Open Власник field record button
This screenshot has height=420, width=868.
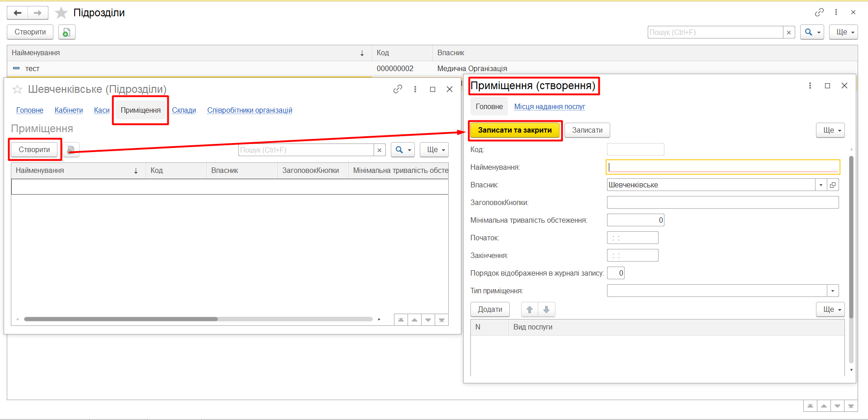click(x=833, y=185)
